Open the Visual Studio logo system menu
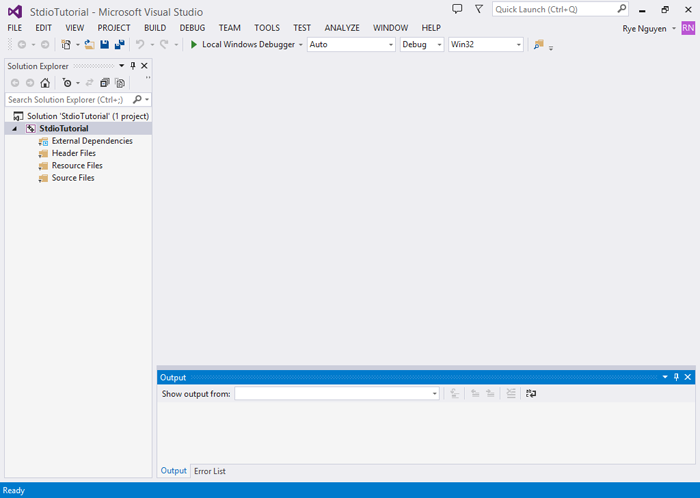Viewport: 700px width, 498px height. (15, 12)
